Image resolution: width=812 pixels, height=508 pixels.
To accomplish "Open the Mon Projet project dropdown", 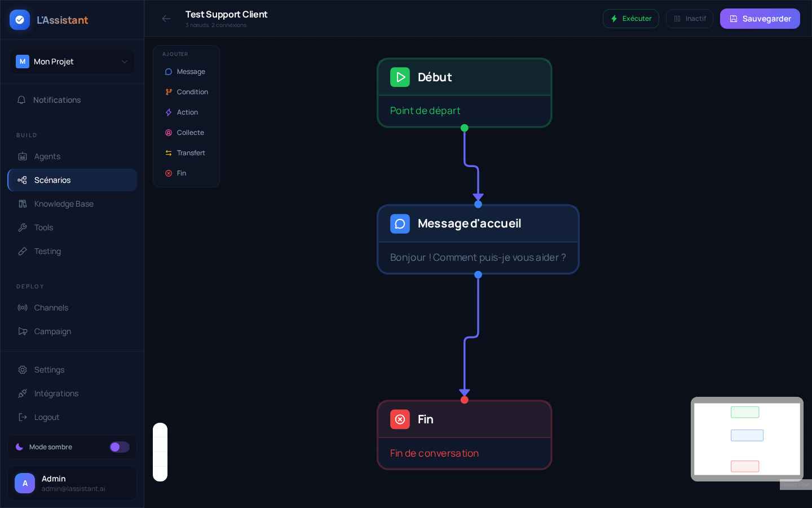I will (72, 62).
